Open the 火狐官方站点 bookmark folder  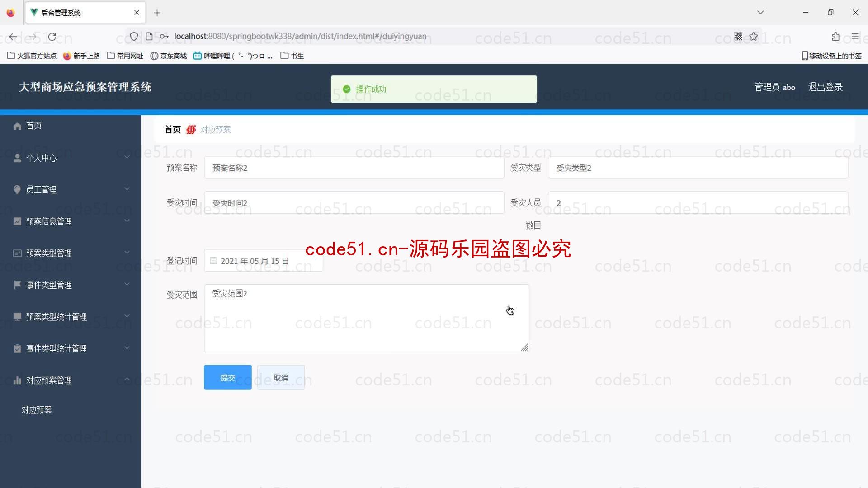pyautogui.click(x=32, y=56)
